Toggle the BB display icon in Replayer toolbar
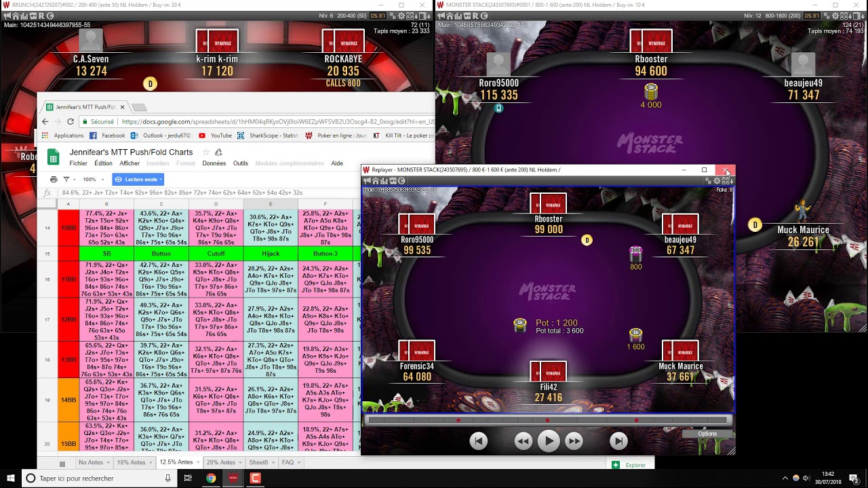This screenshot has width=868, height=488. [x=709, y=181]
